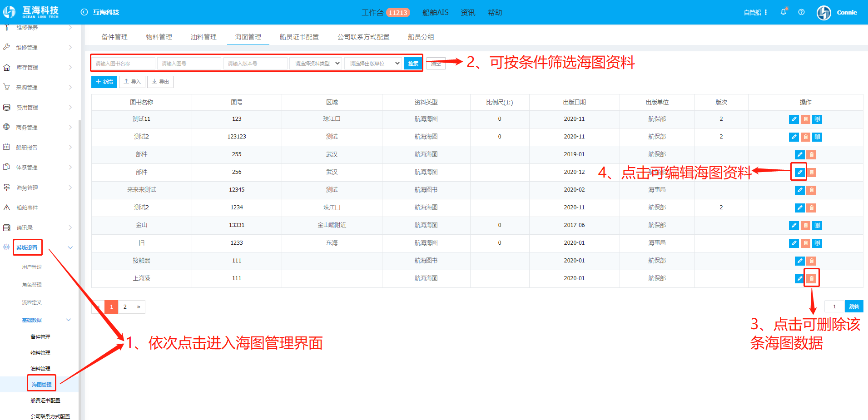Viewport: 868px width, 420px height.
Task: Open 流程定义 in the sidebar
Action: pyautogui.click(x=32, y=302)
